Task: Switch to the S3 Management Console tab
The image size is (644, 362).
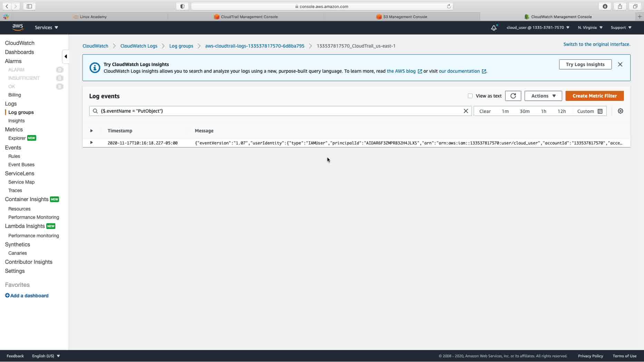Action: click(x=402, y=17)
